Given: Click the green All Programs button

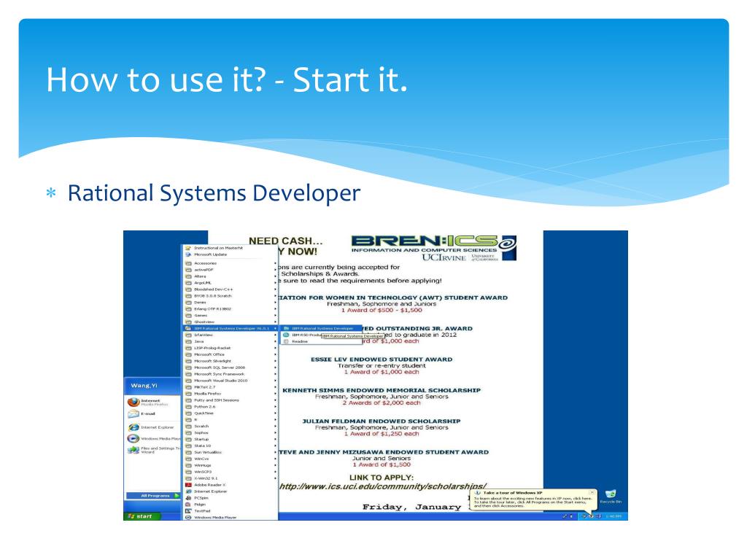Looking at the screenshot, I should (153, 496).
